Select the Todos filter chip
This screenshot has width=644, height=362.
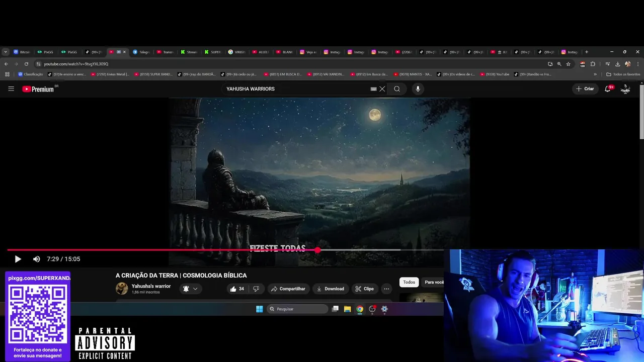pyautogui.click(x=409, y=282)
